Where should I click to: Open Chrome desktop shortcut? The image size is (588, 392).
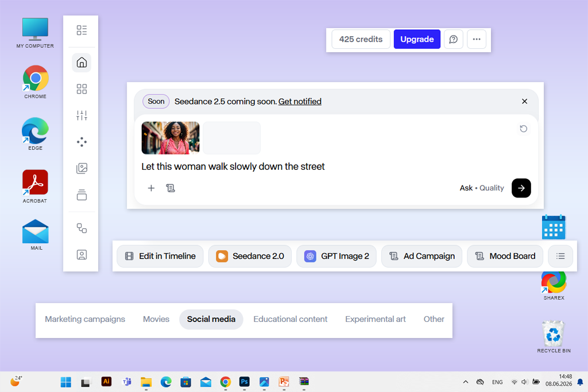(x=35, y=82)
